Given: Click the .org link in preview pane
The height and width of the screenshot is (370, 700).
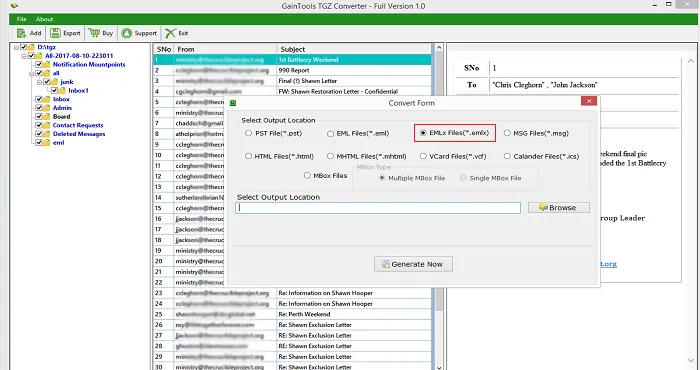Looking at the screenshot, I should [x=608, y=264].
